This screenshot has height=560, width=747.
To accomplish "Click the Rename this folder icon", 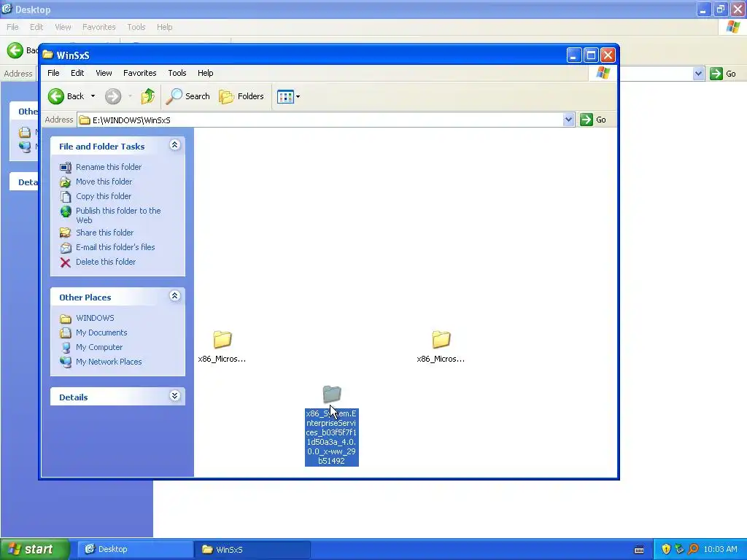I will [65, 167].
